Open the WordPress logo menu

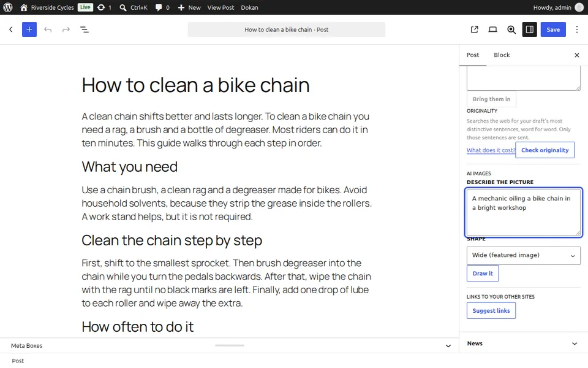pyautogui.click(x=8, y=7)
